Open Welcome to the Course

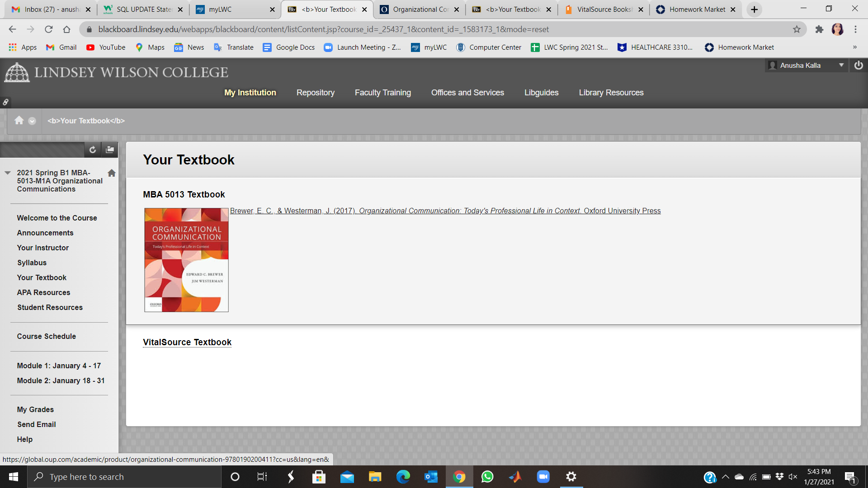pos(57,218)
